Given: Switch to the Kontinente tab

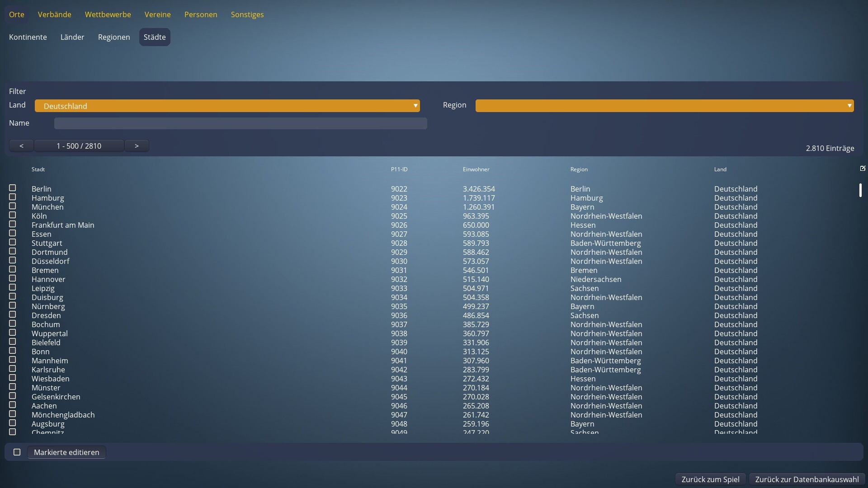Looking at the screenshot, I should (x=28, y=37).
